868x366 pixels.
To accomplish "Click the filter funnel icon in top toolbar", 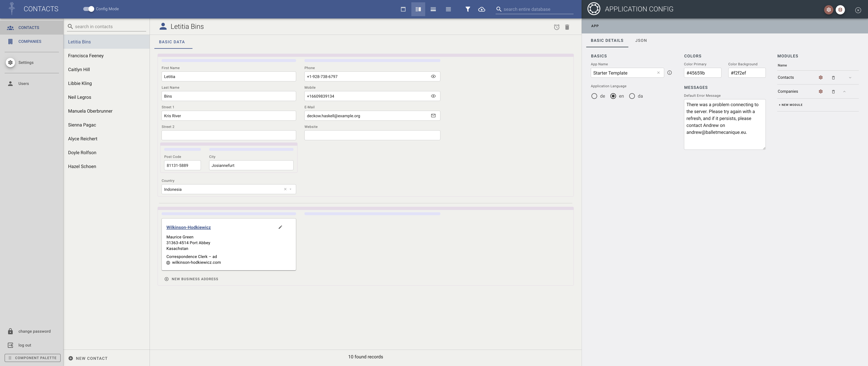I will pos(468,9).
